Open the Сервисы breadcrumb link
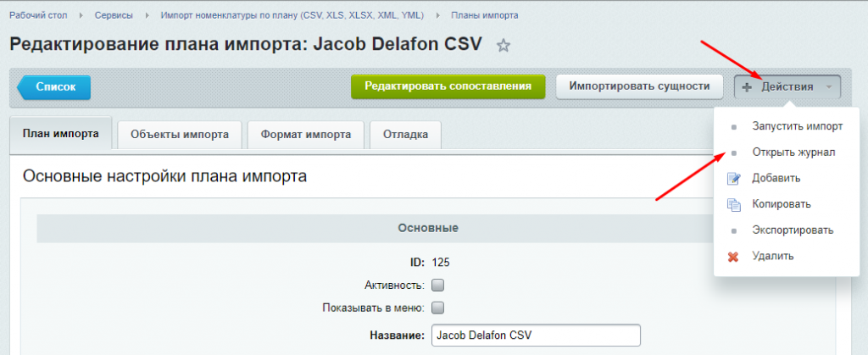Image resolution: width=868 pixels, height=355 pixels. (114, 15)
